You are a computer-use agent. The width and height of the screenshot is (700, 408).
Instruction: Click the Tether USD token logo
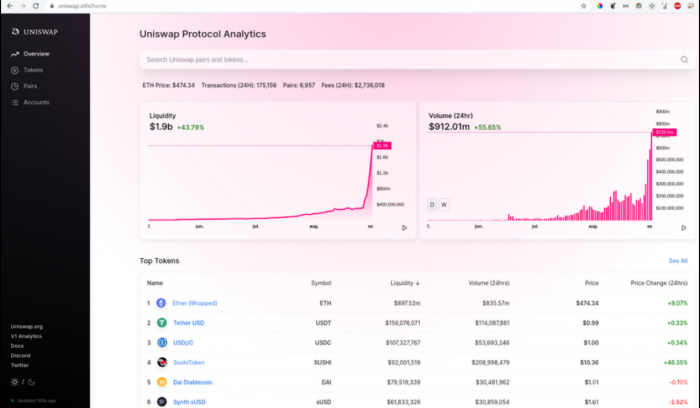click(162, 322)
